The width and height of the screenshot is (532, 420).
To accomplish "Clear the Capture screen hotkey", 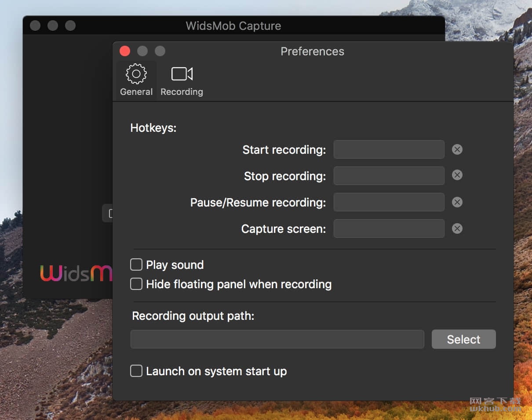I will pyautogui.click(x=457, y=228).
